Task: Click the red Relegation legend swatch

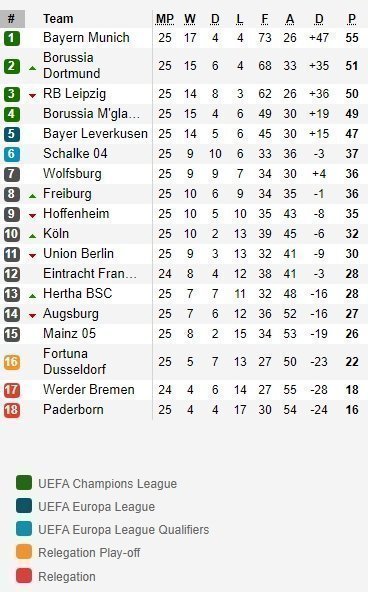Action: tap(24, 576)
